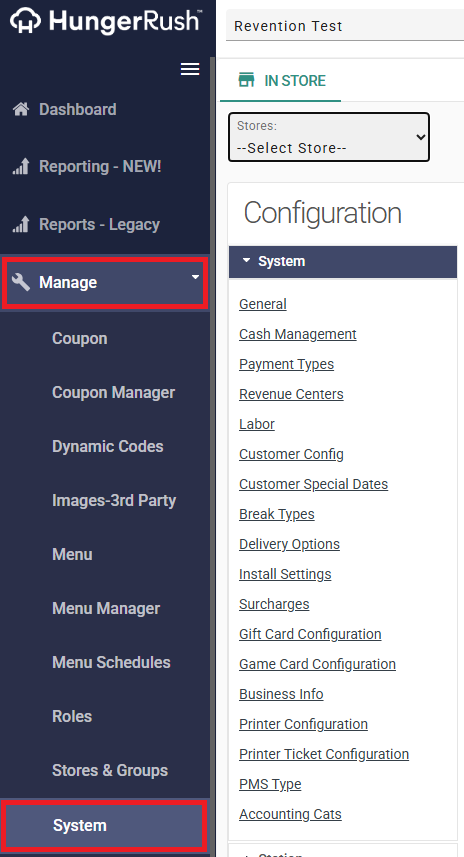The height and width of the screenshot is (857, 464).
Task: Open the Business Info link
Action: 281,694
